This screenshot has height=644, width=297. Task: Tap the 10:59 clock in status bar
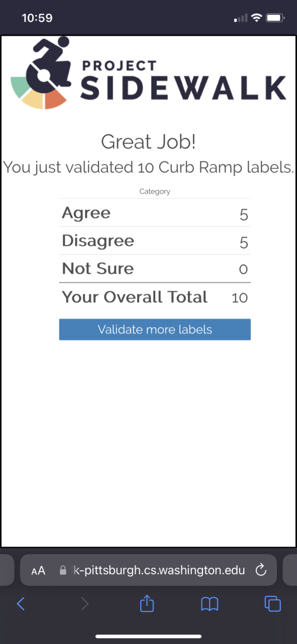(x=37, y=18)
